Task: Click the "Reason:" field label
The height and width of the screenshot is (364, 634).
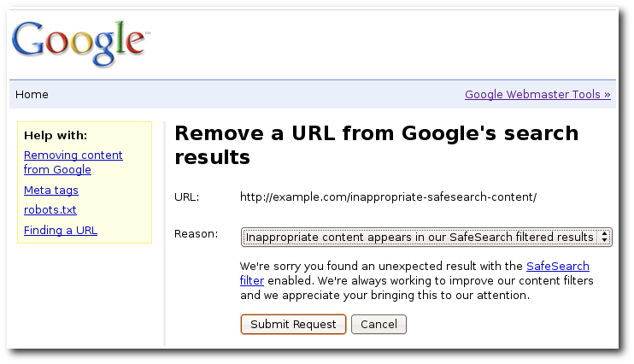Action: point(197,234)
